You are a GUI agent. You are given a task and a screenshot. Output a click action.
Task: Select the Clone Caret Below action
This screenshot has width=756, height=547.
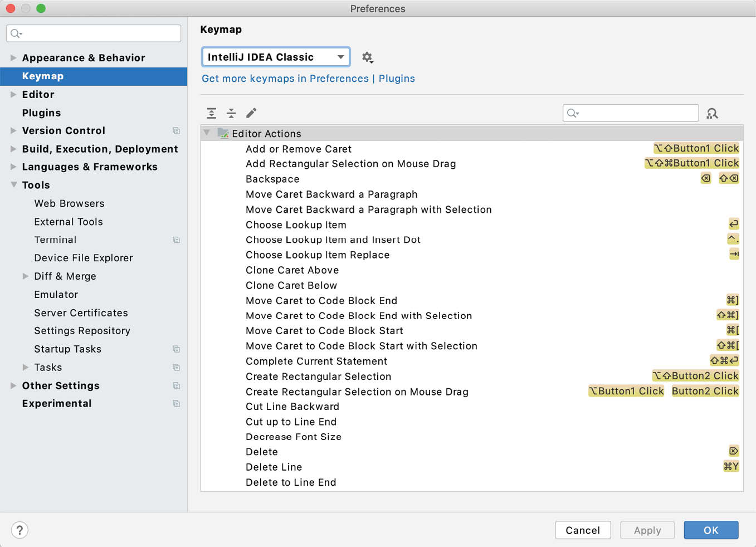[472, 285]
